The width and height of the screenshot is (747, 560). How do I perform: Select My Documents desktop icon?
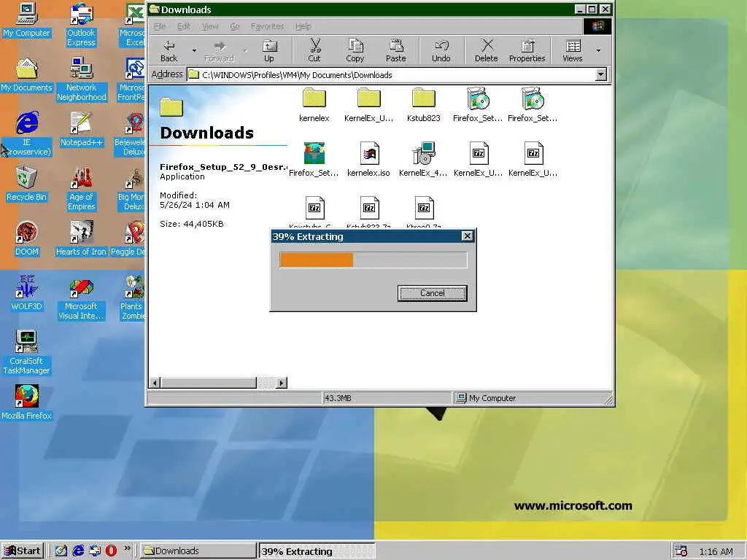point(27,75)
